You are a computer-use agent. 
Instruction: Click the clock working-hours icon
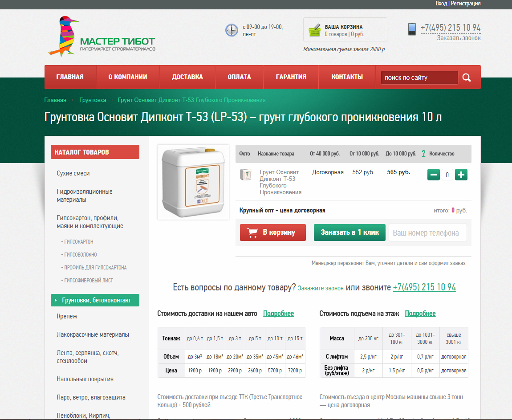232,30
